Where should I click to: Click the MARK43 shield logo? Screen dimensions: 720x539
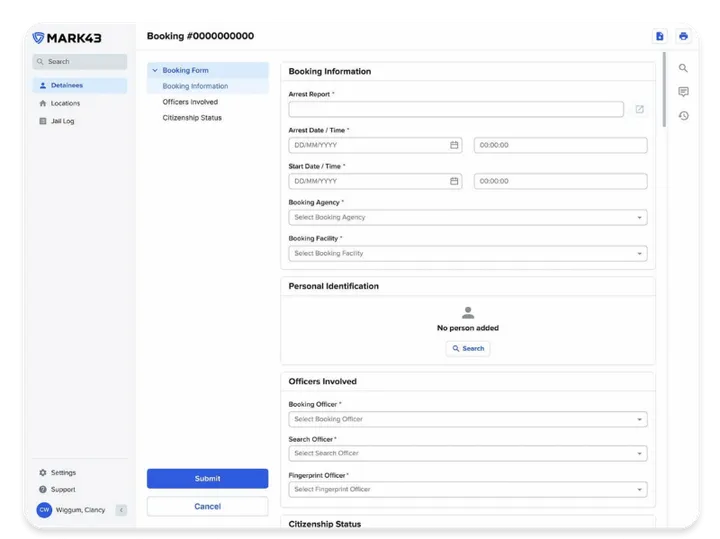[x=39, y=38]
